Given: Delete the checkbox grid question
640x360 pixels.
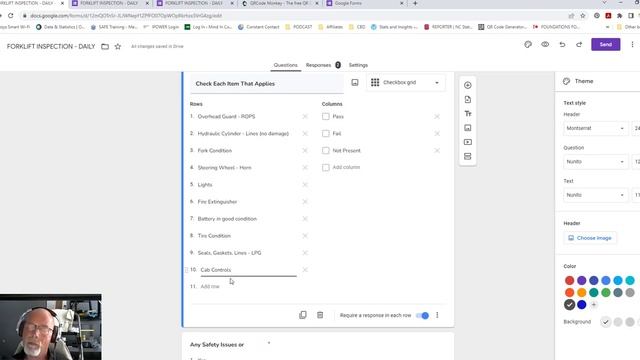Looking at the screenshot, I should 320,315.
